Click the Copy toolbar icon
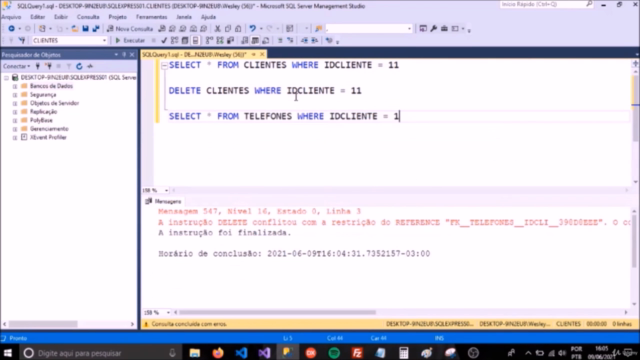The height and width of the screenshot is (360, 640). point(228,29)
